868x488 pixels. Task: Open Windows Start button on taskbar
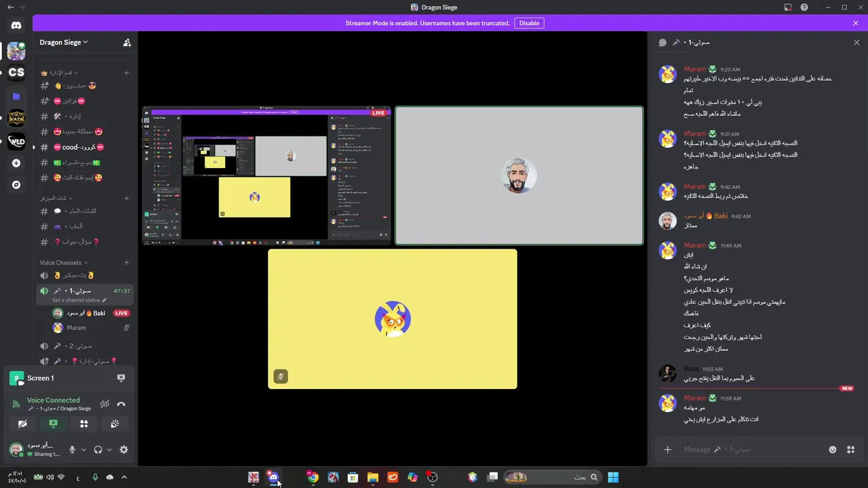pos(613,477)
